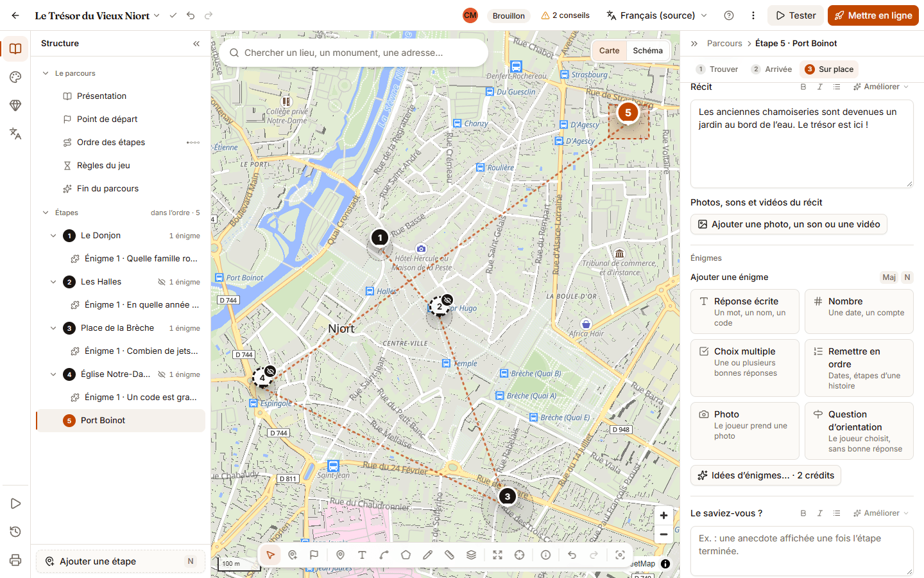
Task: Select Ordre des étapes in structure
Action: [111, 143]
